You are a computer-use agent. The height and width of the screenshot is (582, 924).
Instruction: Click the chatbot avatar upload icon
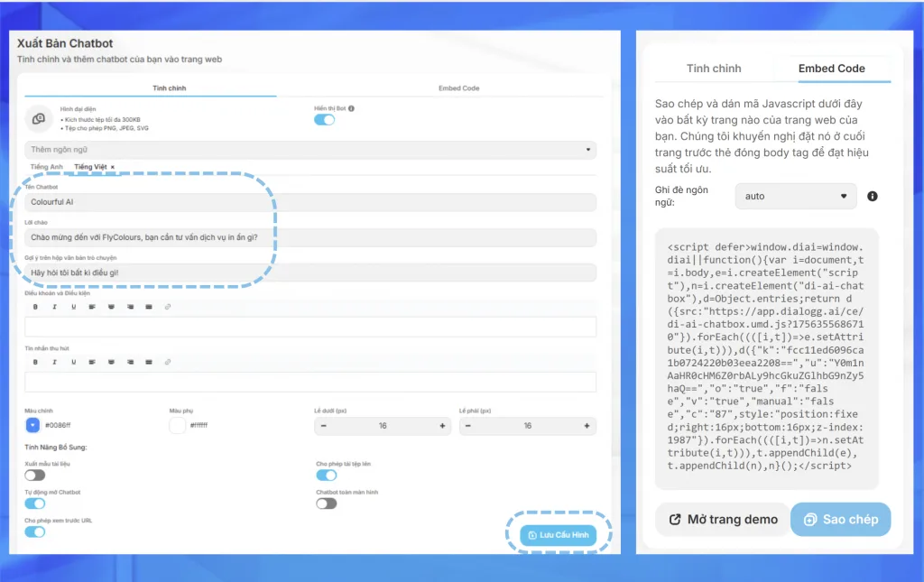click(39, 118)
